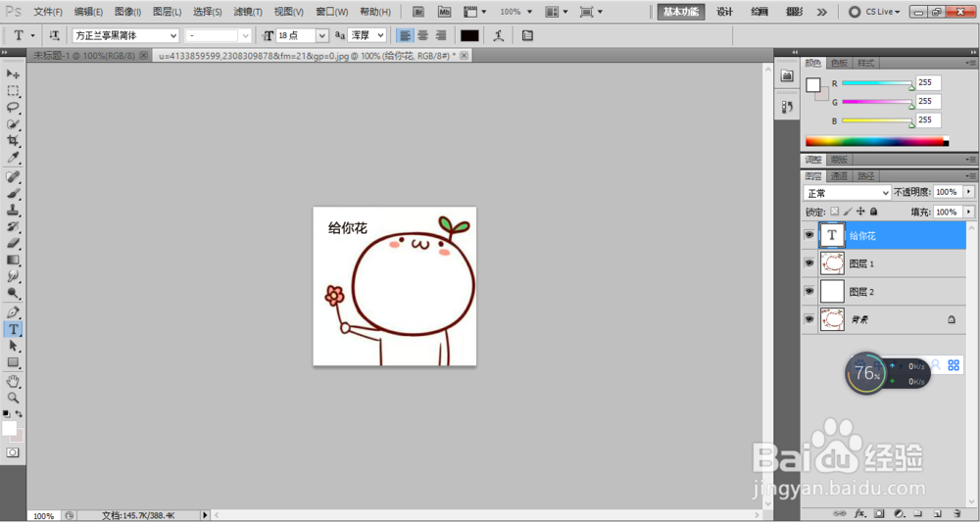Hide the 图层 1 layer
This screenshot has height=522, width=980.
[808, 263]
